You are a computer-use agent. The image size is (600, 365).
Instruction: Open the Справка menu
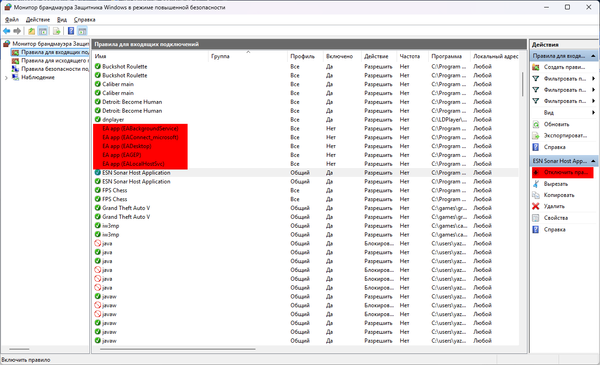pos(85,20)
